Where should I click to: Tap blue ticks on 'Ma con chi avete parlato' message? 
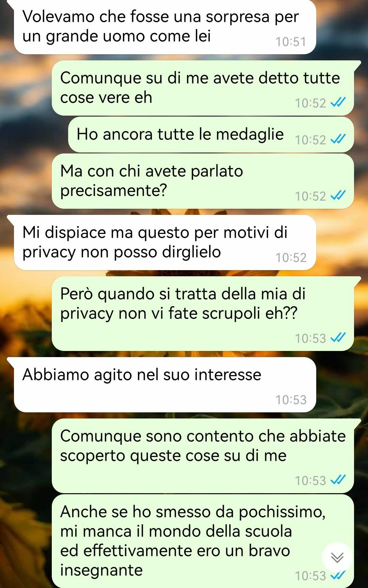click(x=338, y=195)
